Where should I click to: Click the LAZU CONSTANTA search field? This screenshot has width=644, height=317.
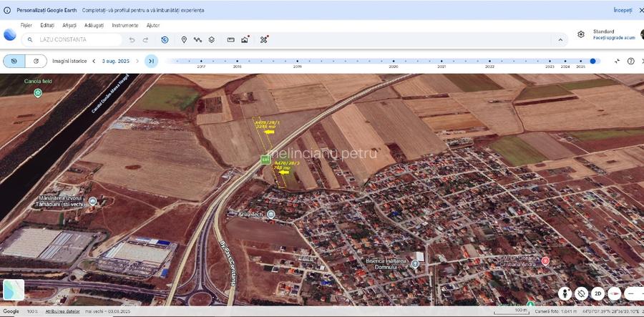click(x=79, y=40)
